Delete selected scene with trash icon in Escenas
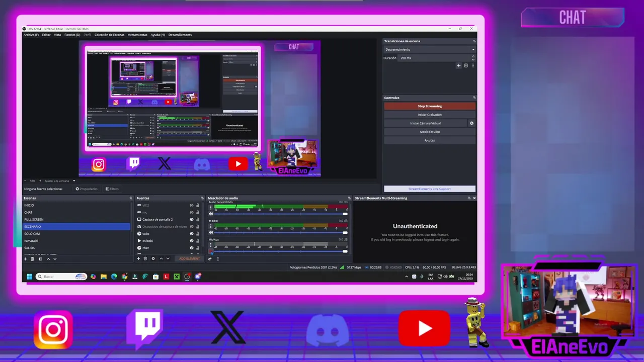Image resolution: width=644 pixels, height=362 pixels. (x=32, y=259)
